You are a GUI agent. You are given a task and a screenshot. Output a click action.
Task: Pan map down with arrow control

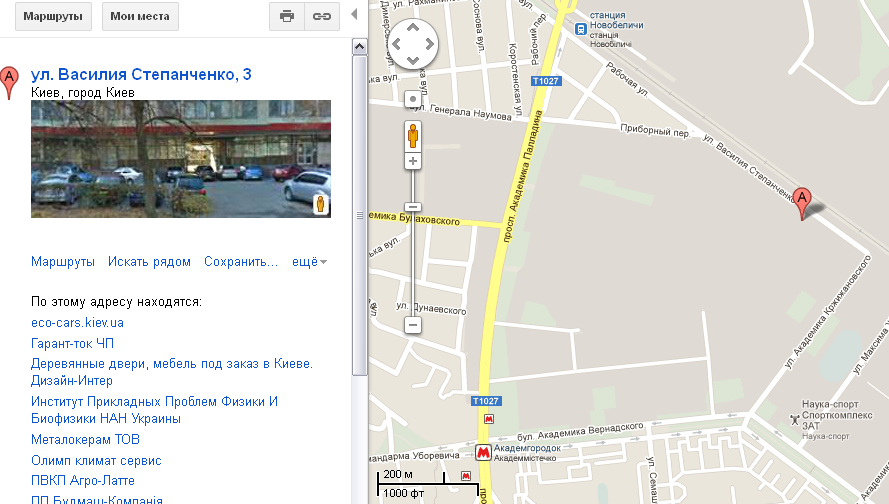pos(413,60)
